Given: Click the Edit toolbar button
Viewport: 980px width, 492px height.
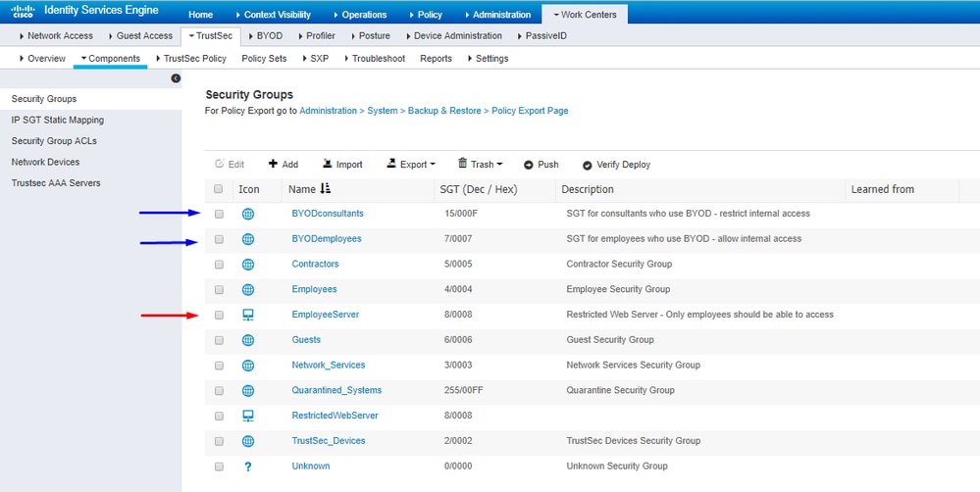Looking at the screenshot, I should 230,165.
